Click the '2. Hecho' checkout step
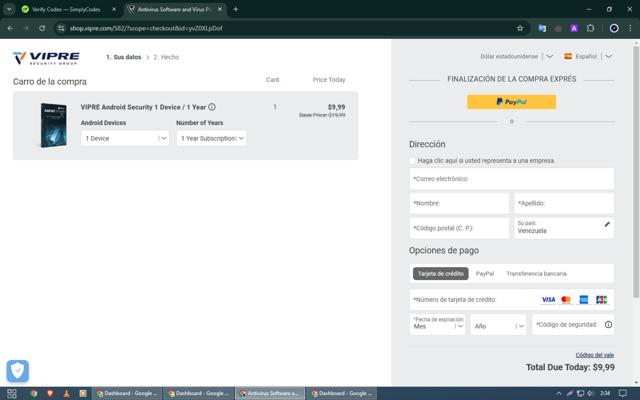 pos(166,57)
